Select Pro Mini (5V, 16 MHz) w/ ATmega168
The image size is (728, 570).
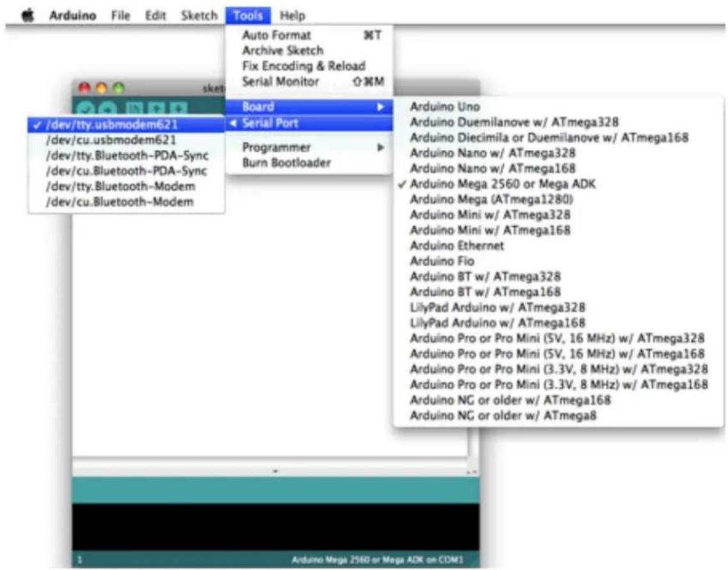pos(558,354)
